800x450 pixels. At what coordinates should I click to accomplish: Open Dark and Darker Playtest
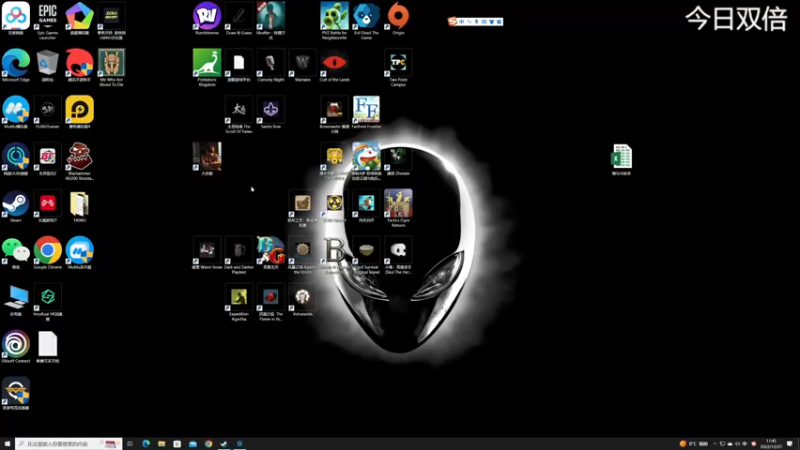[x=239, y=255]
